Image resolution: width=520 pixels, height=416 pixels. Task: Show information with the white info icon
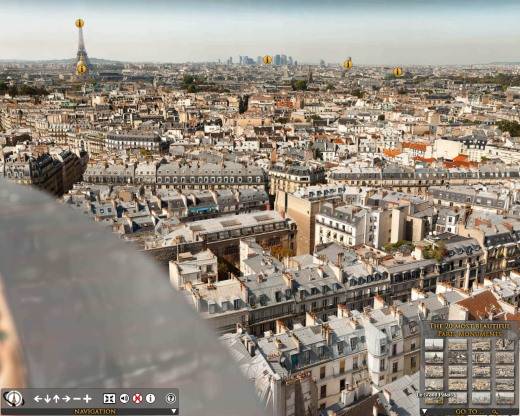150,399
